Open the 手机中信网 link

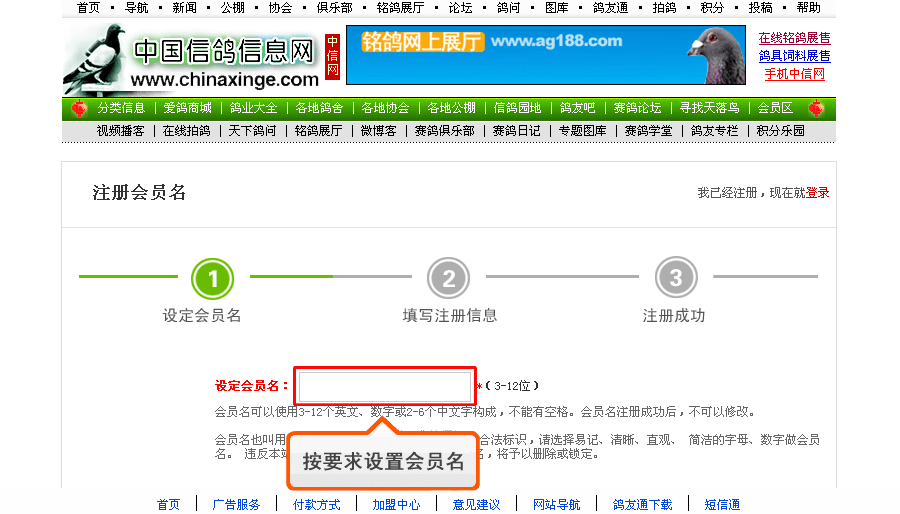[x=794, y=74]
